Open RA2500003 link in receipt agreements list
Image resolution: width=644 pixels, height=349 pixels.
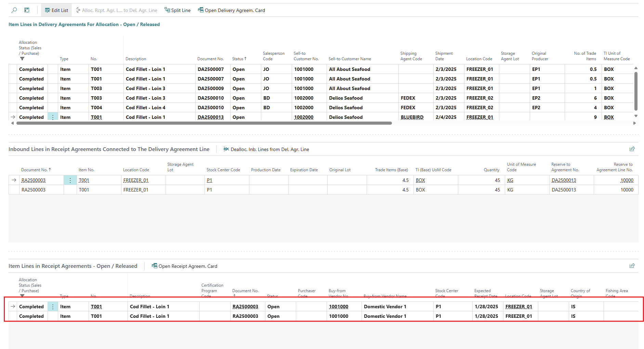pyautogui.click(x=245, y=307)
